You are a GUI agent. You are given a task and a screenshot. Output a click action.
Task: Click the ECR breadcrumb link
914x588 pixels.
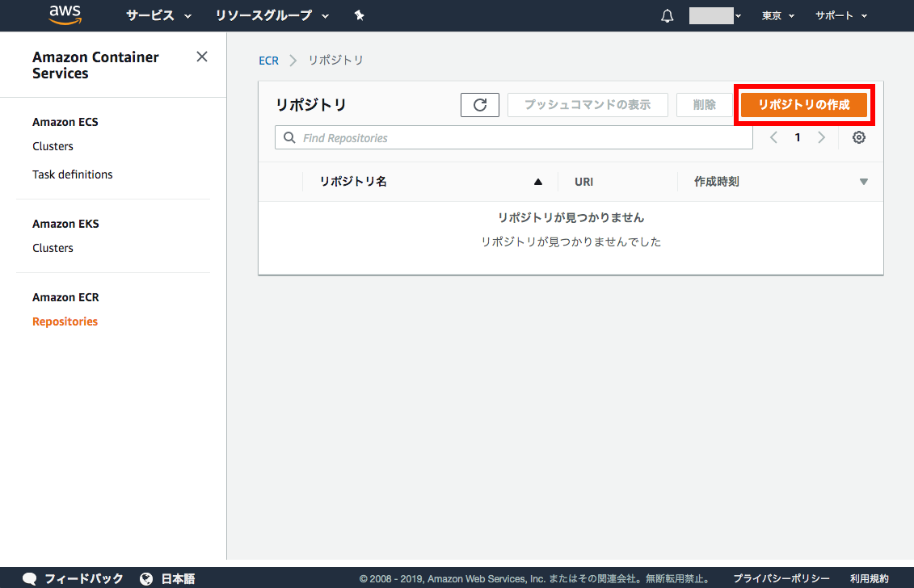[x=269, y=61]
